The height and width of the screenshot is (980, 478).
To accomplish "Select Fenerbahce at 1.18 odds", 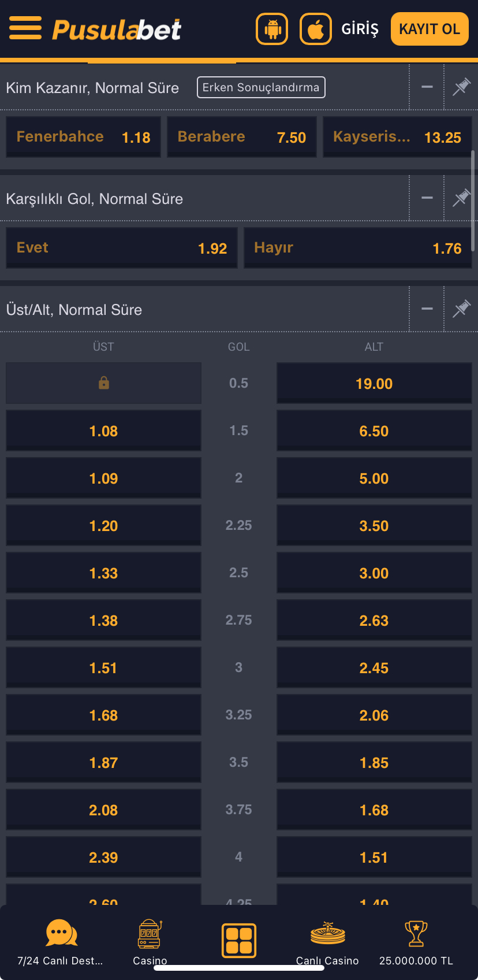I will point(83,137).
